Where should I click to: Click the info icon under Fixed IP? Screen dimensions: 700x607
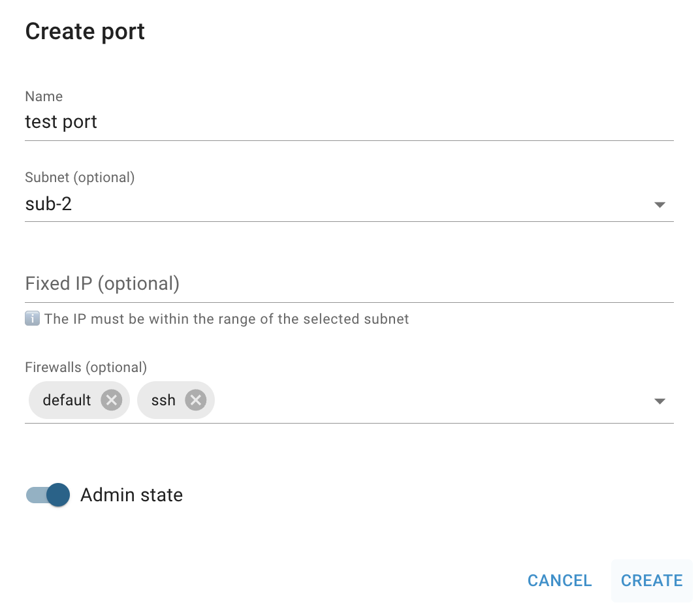32,319
